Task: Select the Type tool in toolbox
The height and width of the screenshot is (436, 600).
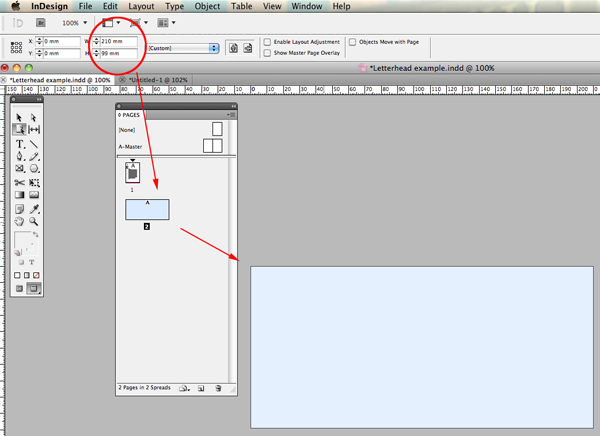Action: tap(20, 144)
